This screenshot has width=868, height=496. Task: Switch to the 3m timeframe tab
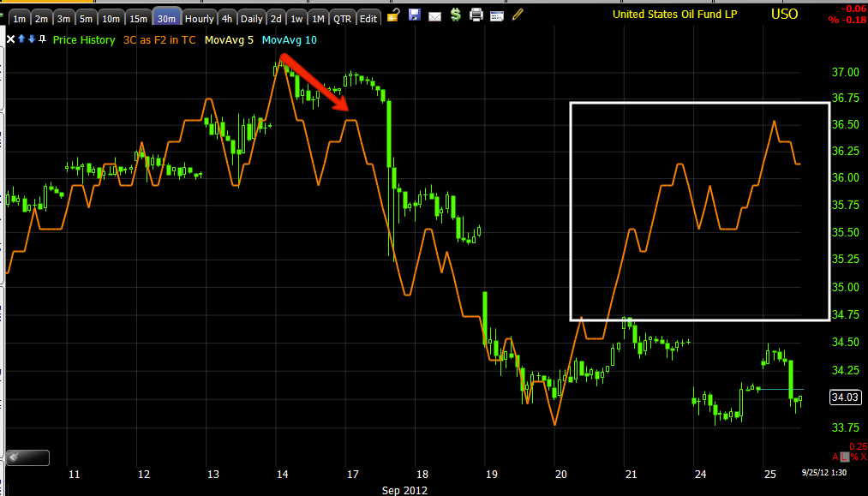tap(63, 18)
